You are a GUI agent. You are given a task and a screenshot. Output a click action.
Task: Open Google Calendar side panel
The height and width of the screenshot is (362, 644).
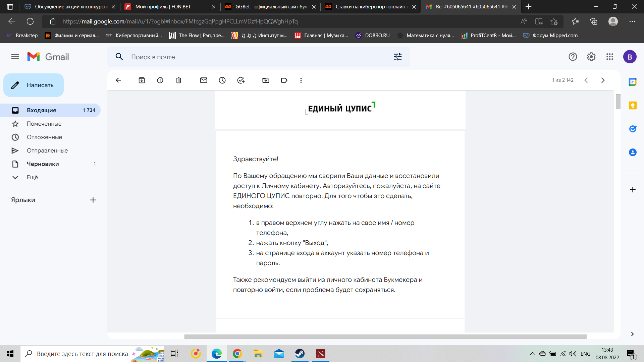[633, 82]
